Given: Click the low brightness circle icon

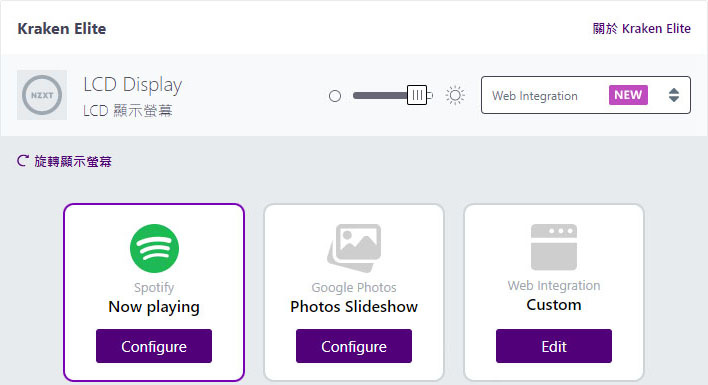Looking at the screenshot, I should point(335,96).
